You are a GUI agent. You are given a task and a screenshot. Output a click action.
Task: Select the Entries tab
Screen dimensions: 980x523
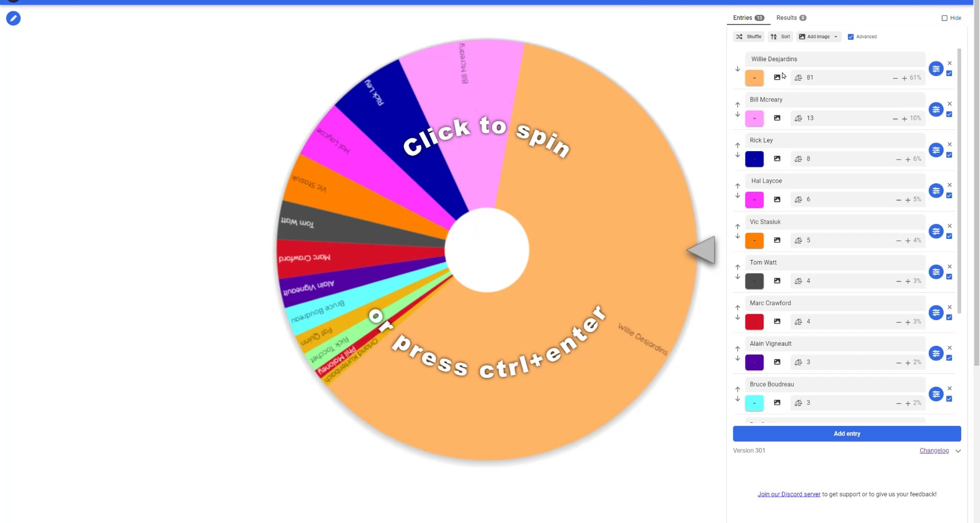tap(748, 18)
